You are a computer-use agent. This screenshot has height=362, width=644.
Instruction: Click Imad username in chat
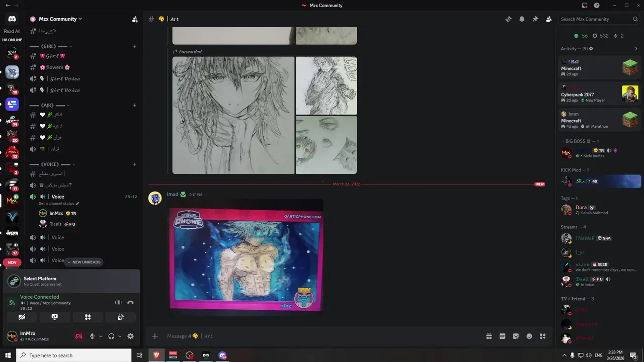(x=173, y=194)
